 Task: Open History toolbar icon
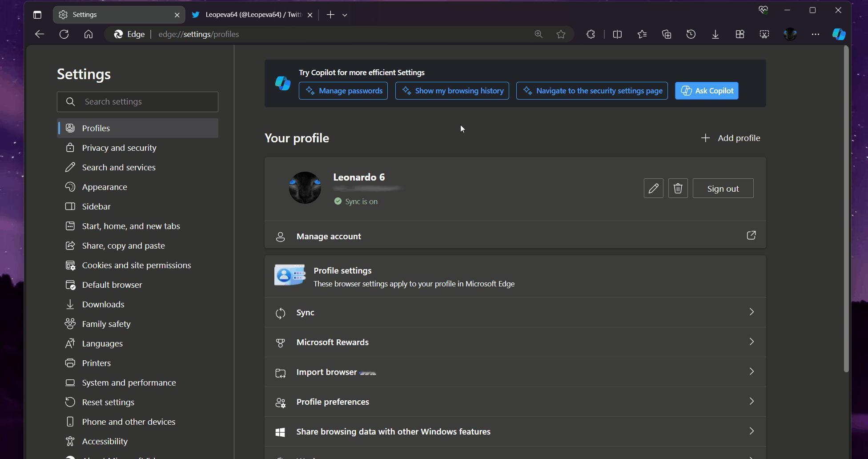[x=691, y=34]
